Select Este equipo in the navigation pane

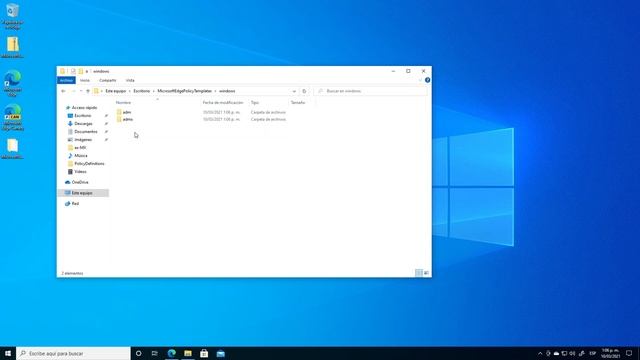[82, 193]
